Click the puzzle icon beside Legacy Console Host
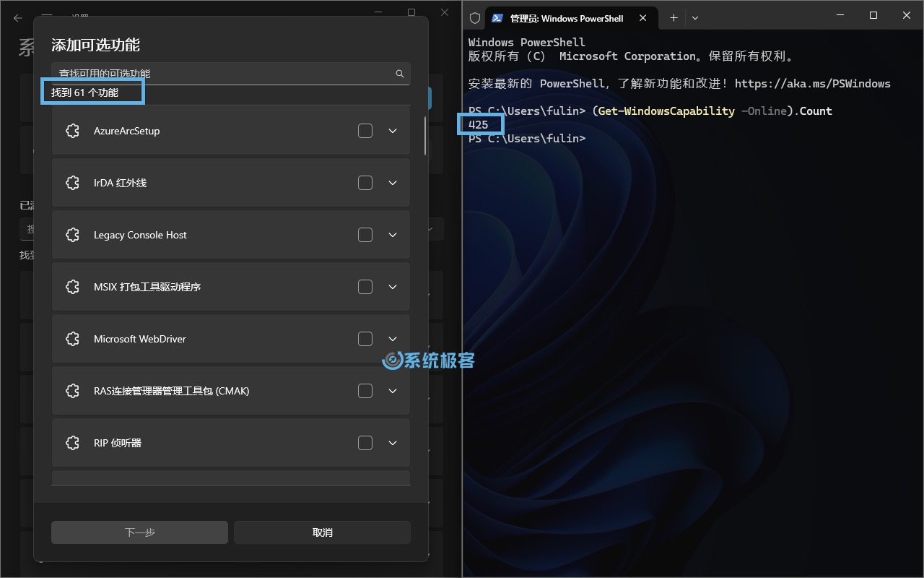The width and height of the screenshot is (924, 578). point(72,235)
